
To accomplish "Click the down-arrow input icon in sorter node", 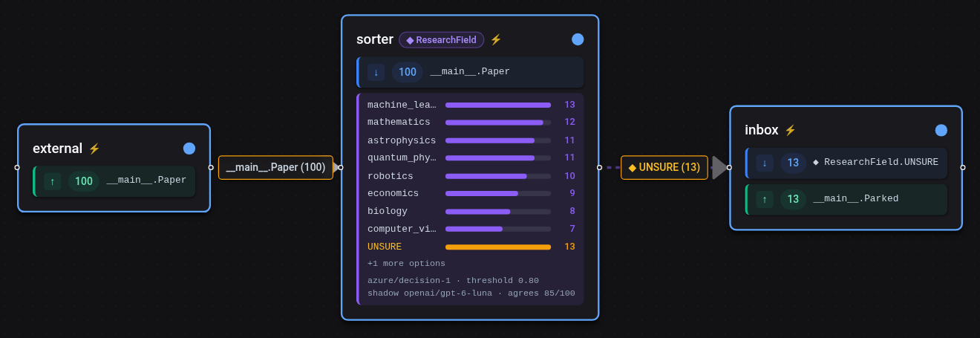I will pyautogui.click(x=376, y=72).
